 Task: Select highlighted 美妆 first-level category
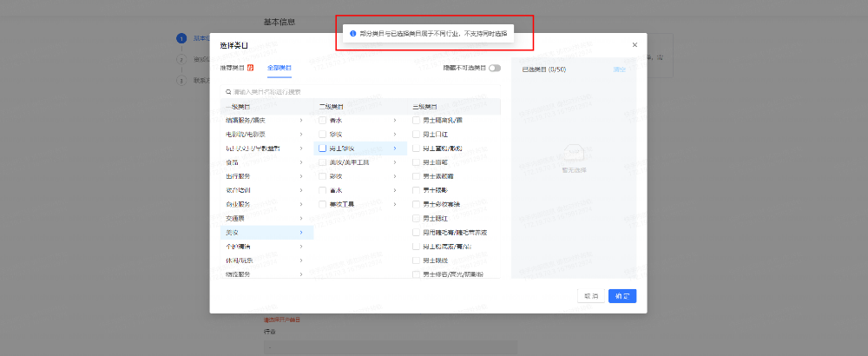[266, 233]
